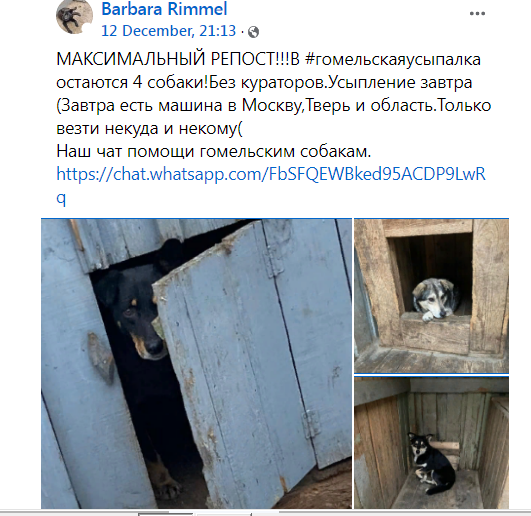Viewport: 531px width, 516px height.
Task: Click the globe public-audience icon
Action: click(x=253, y=32)
